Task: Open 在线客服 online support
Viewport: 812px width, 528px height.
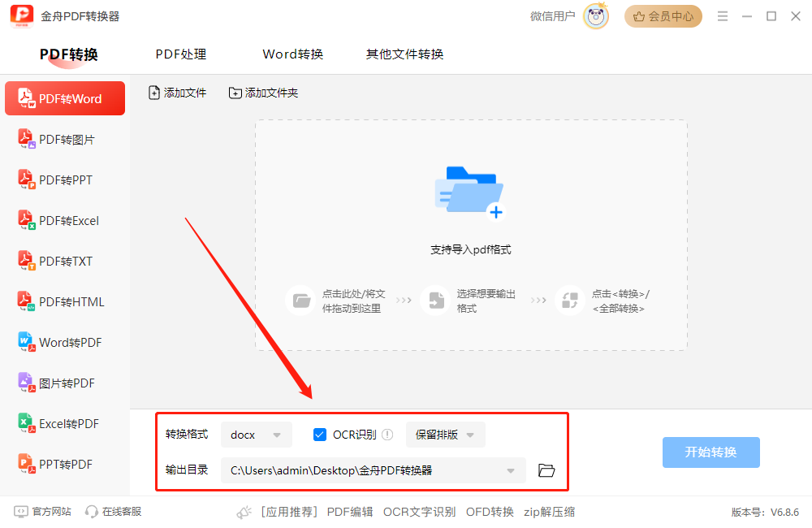Action: (114, 512)
